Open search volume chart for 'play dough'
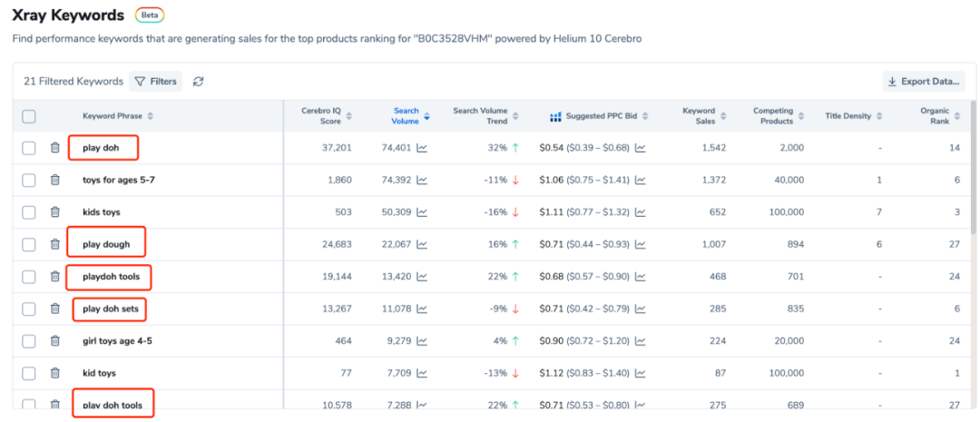Viewport: 980px width, 422px height. click(422, 244)
